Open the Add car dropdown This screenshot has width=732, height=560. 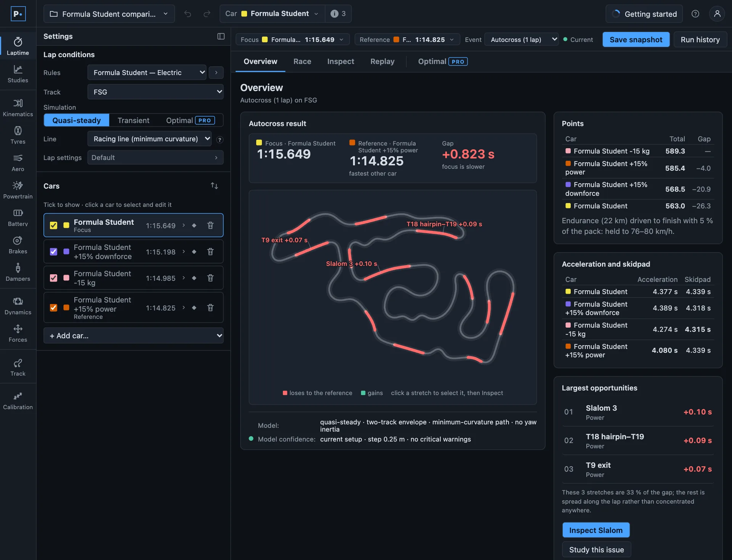click(133, 336)
